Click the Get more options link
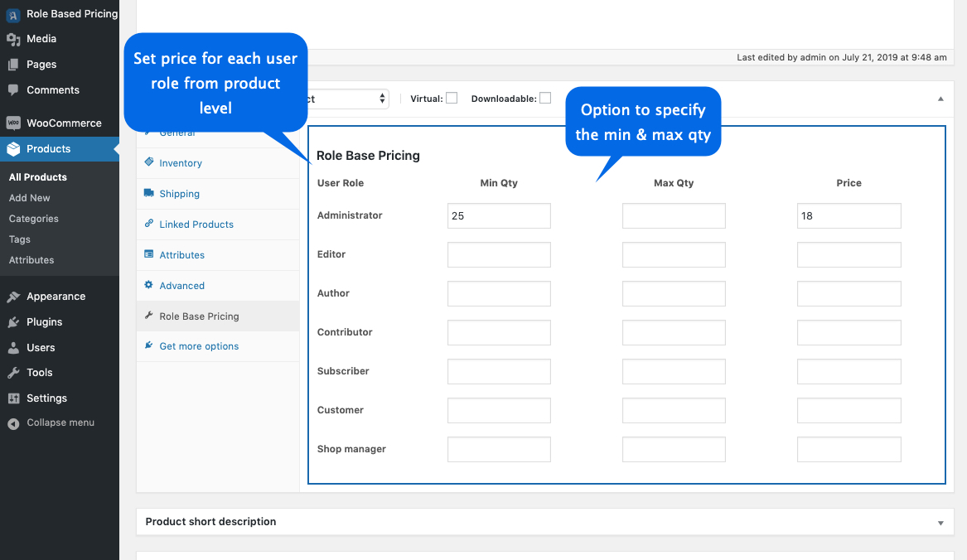The width and height of the screenshot is (967, 560). pyautogui.click(x=199, y=346)
